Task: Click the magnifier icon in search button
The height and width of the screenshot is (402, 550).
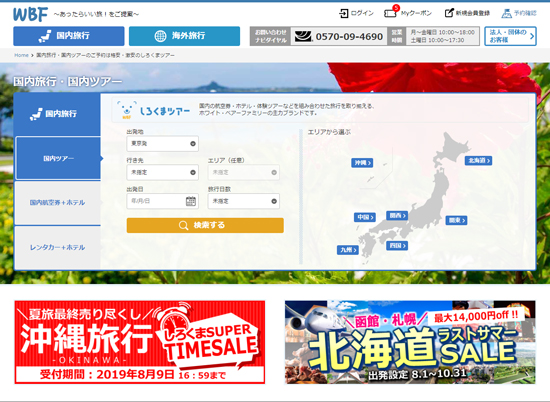Action: click(183, 225)
